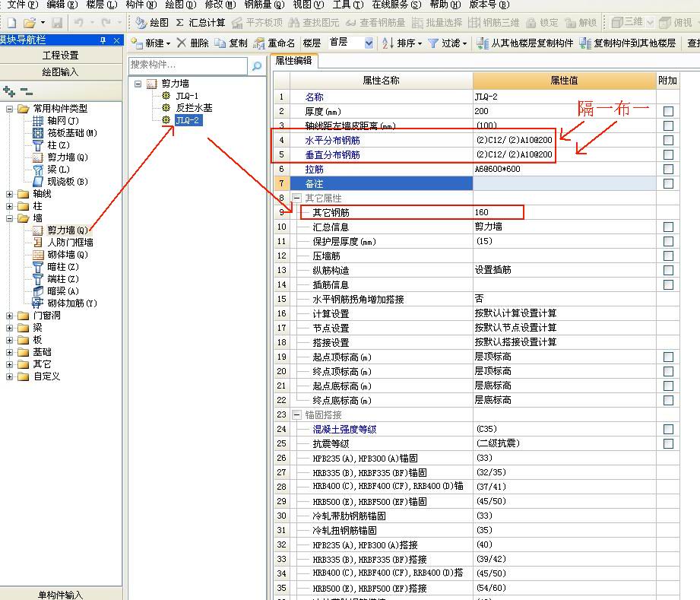Select component JLQ-1 in list
Image resolution: width=700 pixels, height=600 pixels.
(x=187, y=96)
